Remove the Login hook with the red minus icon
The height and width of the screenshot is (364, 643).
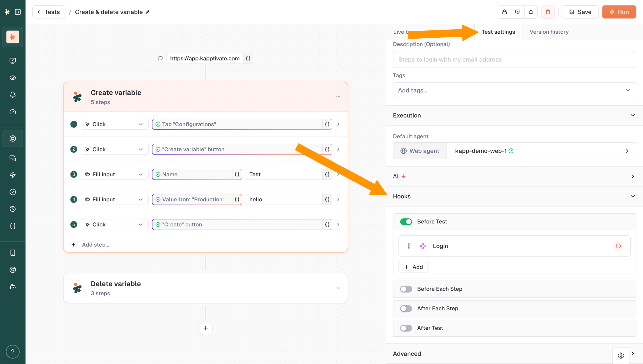[618, 246]
